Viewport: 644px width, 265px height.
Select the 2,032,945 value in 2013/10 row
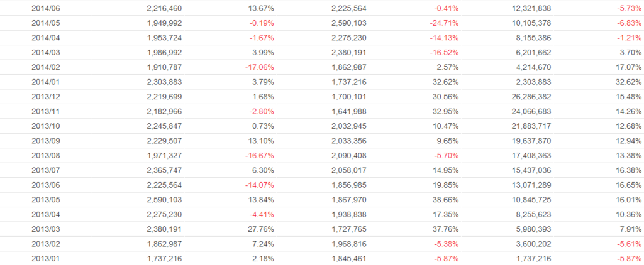348,126
